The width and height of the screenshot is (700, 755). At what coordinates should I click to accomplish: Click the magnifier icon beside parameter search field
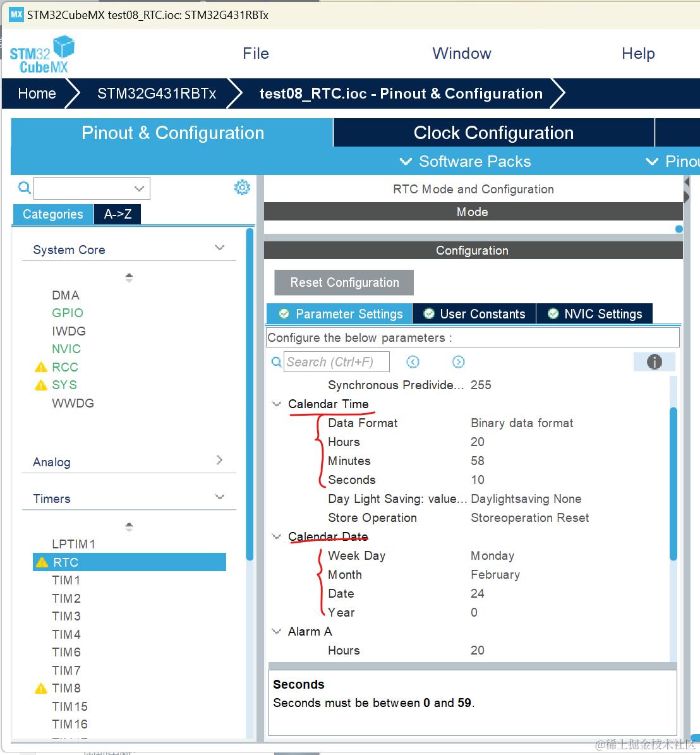point(276,361)
